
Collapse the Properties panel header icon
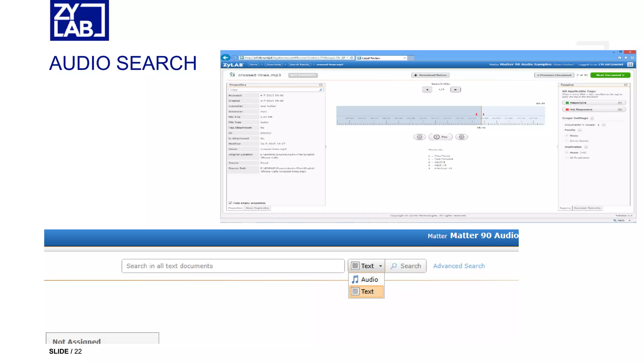pyautogui.click(x=321, y=85)
